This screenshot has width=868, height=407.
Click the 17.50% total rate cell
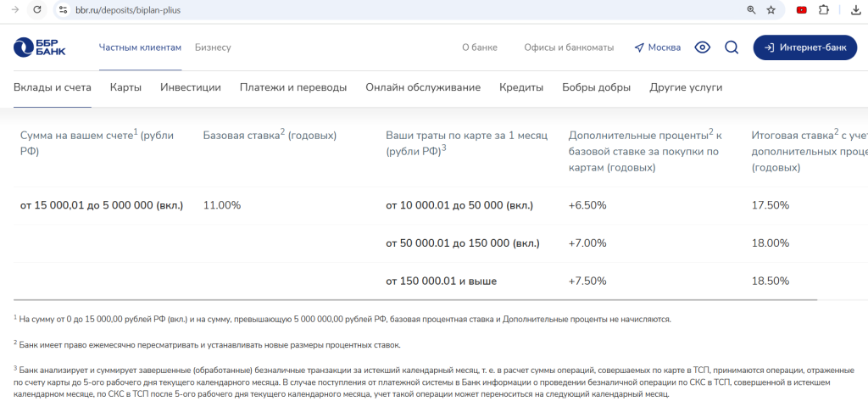(x=770, y=205)
